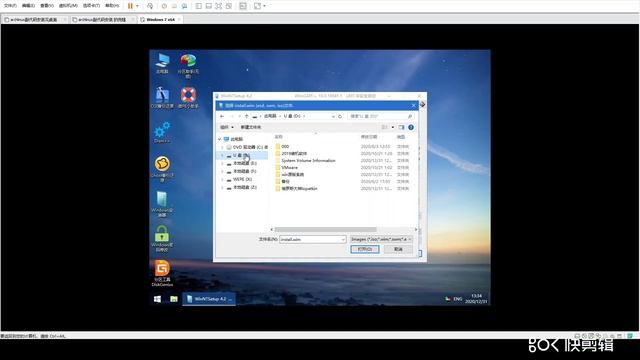Open the View menu in VMware

click(x=47, y=6)
